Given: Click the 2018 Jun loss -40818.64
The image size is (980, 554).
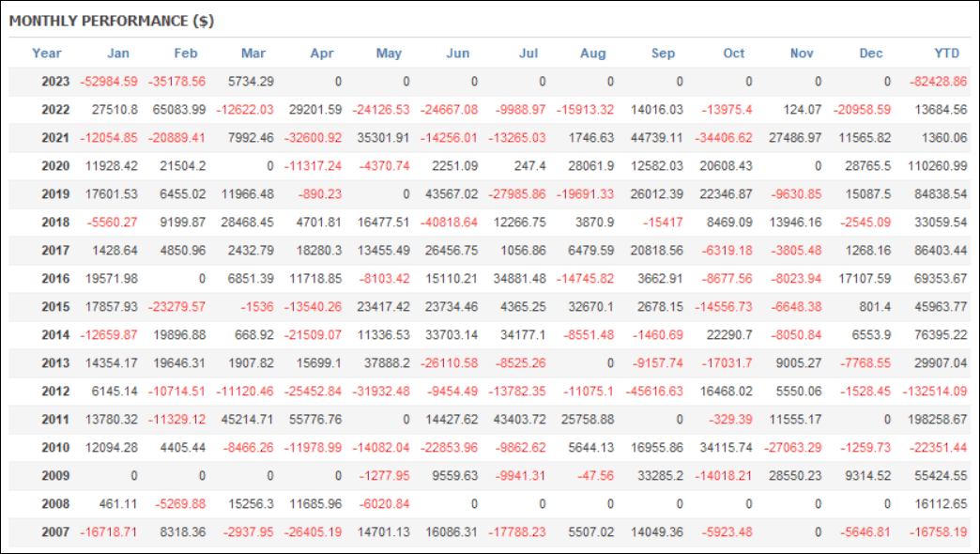Looking at the screenshot, I should click(x=449, y=223).
